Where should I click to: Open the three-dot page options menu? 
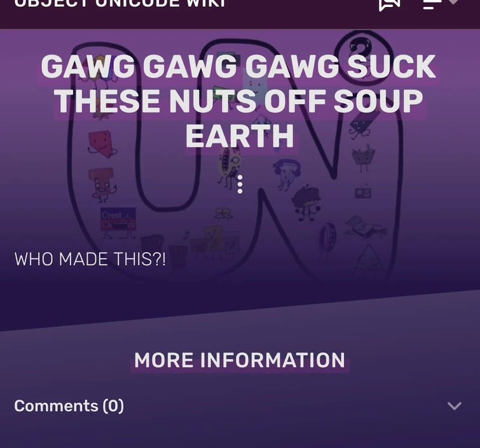pos(240,184)
